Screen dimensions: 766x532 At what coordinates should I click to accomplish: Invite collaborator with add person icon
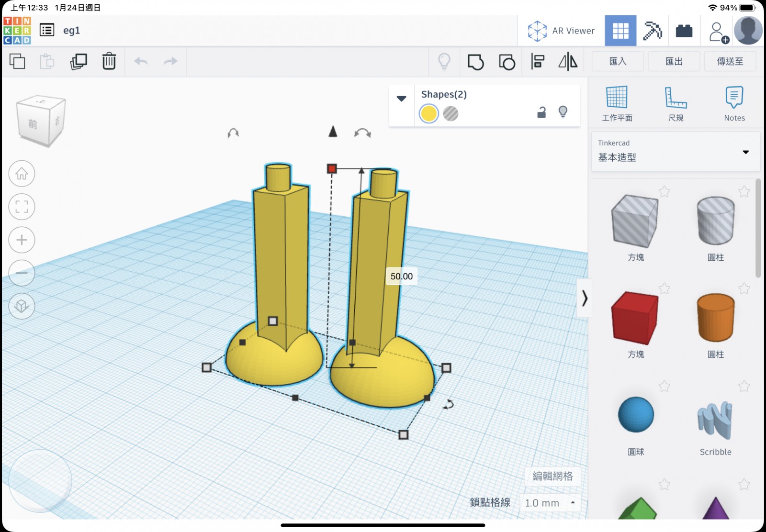click(x=718, y=33)
